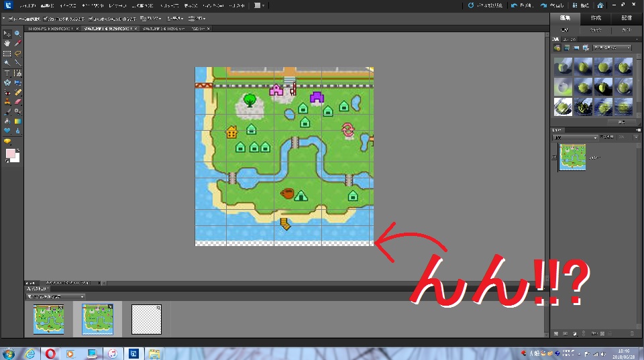Select the Quick Selection brush tool

coord(17,63)
